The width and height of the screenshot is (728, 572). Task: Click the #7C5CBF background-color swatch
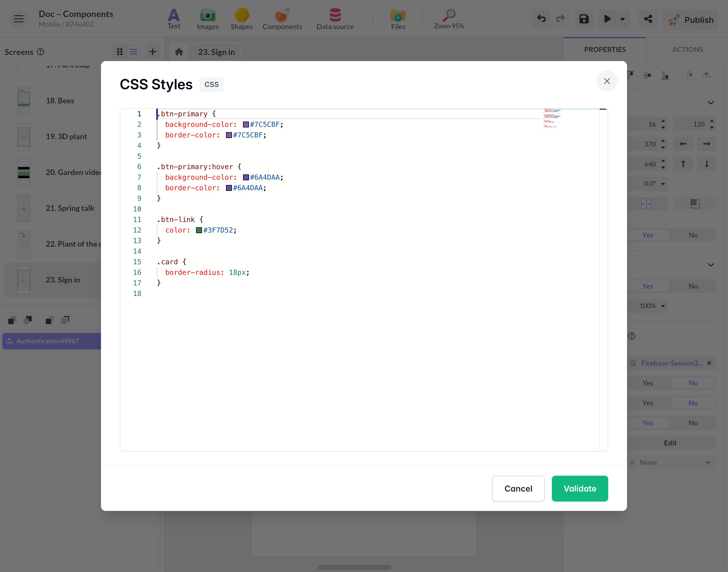246,125
